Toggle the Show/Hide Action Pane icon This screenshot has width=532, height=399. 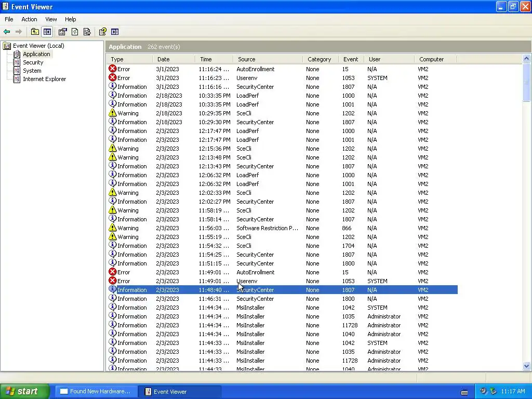[115, 32]
